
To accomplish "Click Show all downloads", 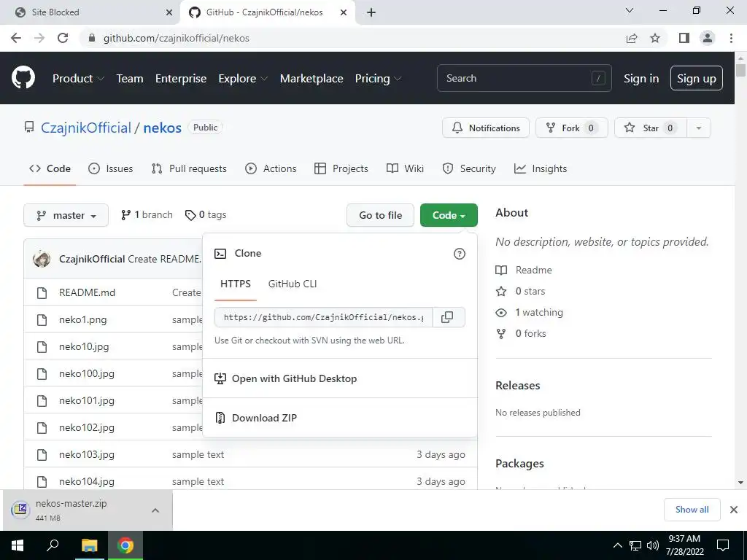I will tap(692, 510).
